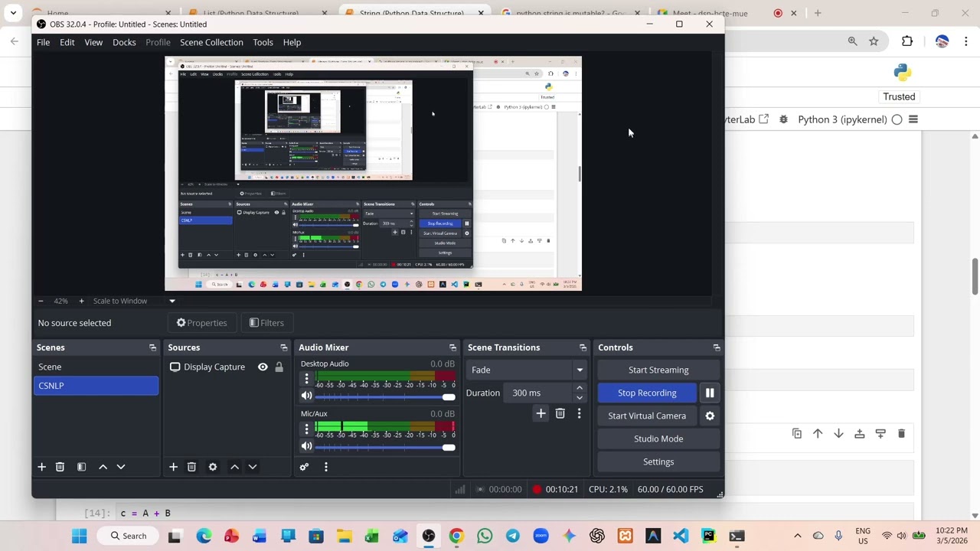Move scene down arrow in Scenes dock

tap(120, 467)
